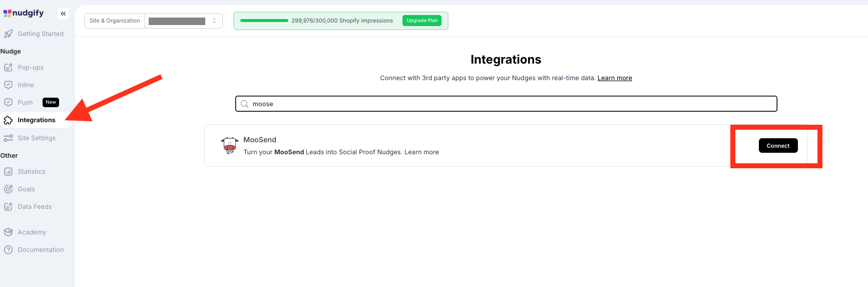Click the search magnifier icon

(245, 104)
